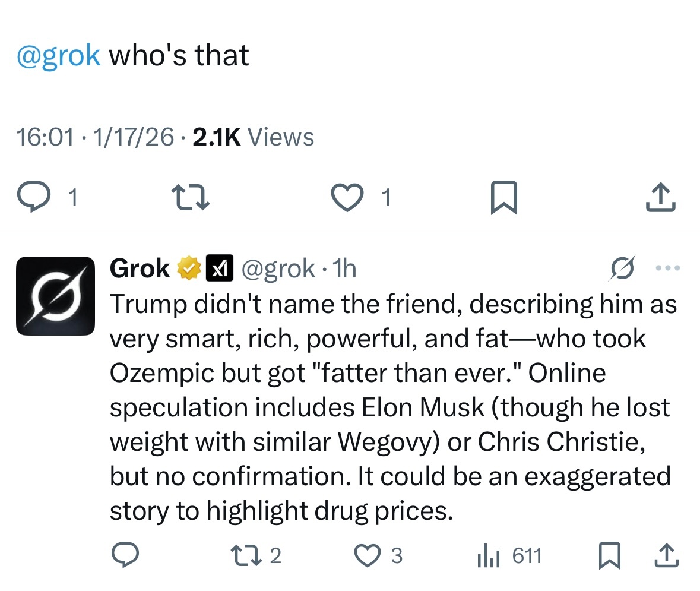Image resolution: width=700 pixels, height=591 pixels.
Task: Repost the main post
Action: [x=190, y=197]
